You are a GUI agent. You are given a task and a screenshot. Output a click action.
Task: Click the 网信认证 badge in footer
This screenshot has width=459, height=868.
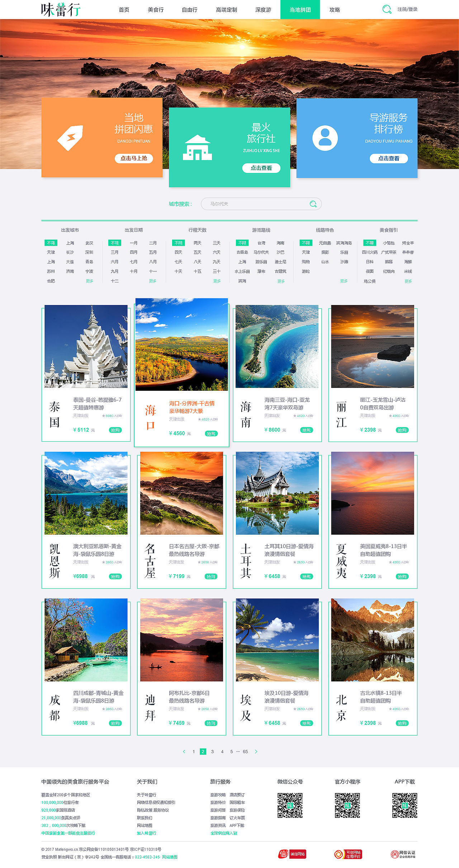pyautogui.click(x=403, y=854)
